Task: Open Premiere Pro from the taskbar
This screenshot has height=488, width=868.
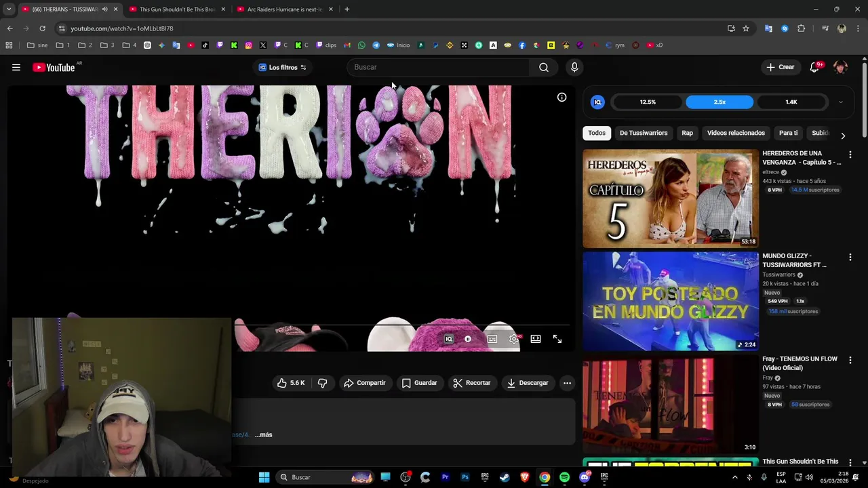Action: [445, 477]
